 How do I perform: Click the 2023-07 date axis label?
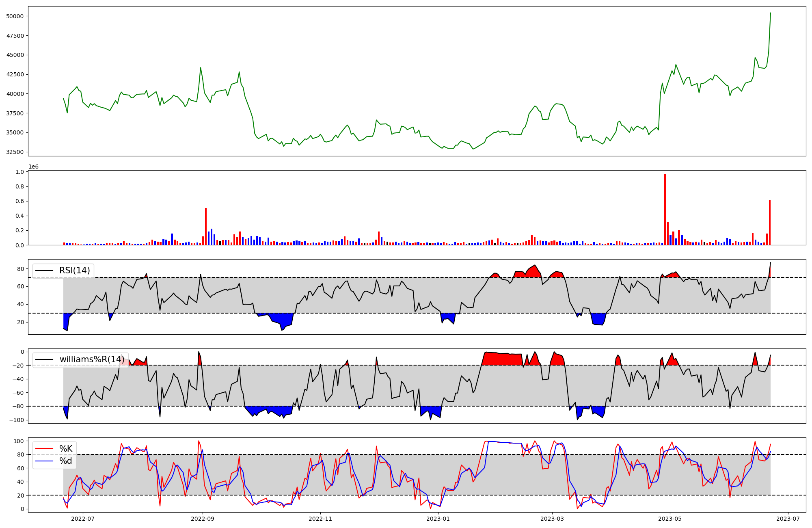click(x=788, y=518)
